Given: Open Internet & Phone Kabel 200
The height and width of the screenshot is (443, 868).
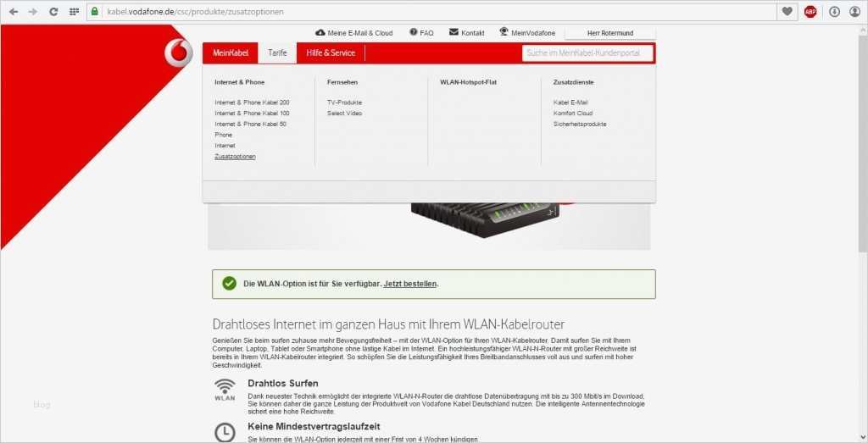Looking at the screenshot, I should pyautogui.click(x=252, y=102).
